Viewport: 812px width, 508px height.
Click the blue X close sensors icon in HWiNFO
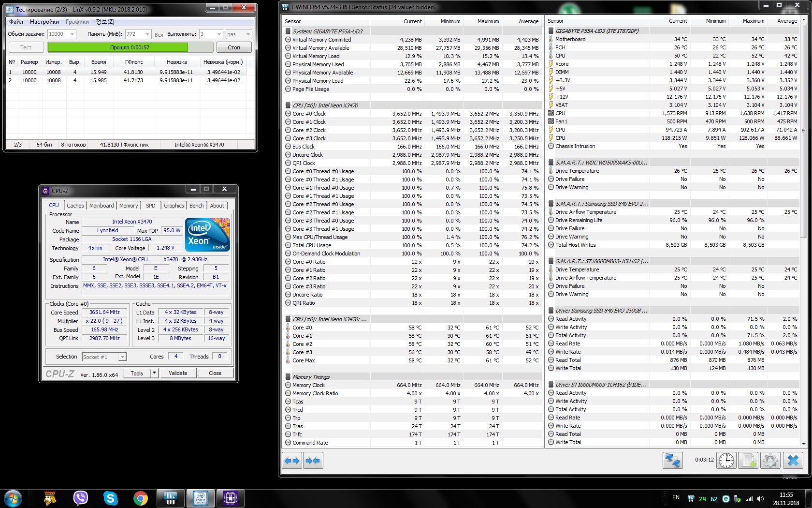pyautogui.click(x=793, y=461)
